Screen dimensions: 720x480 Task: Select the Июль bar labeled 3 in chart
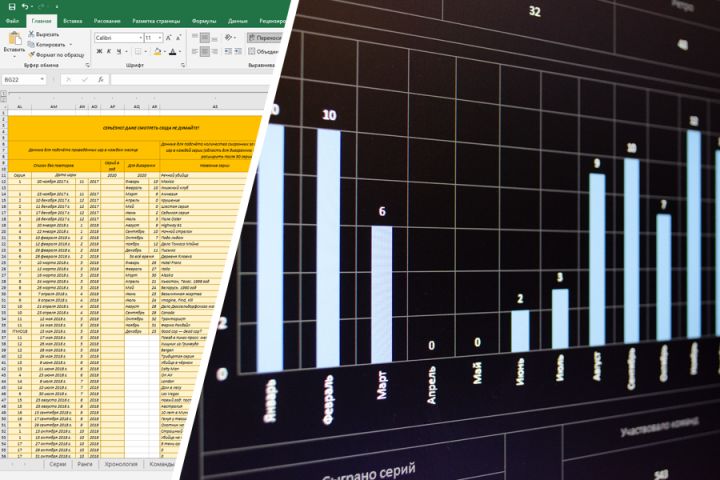coord(560,319)
